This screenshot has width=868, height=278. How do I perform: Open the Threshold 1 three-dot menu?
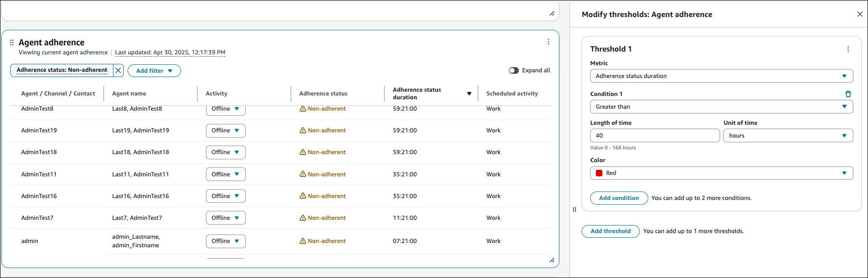pyautogui.click(x=848, y=49)
